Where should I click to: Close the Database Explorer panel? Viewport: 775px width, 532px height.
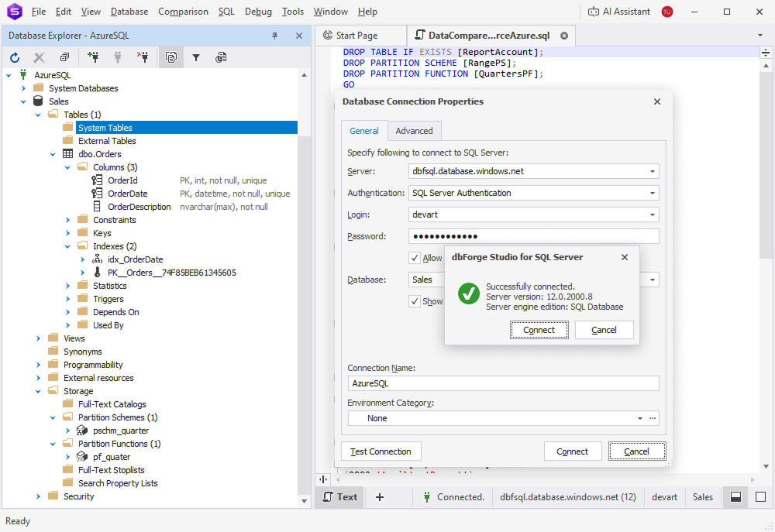[299, 36]
